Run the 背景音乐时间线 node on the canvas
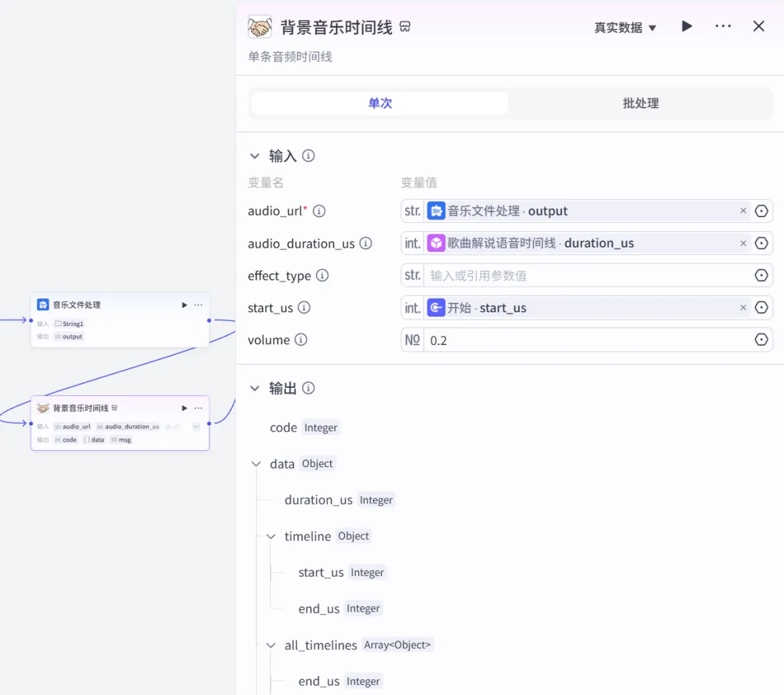784x695 pixels. (184, 408)
